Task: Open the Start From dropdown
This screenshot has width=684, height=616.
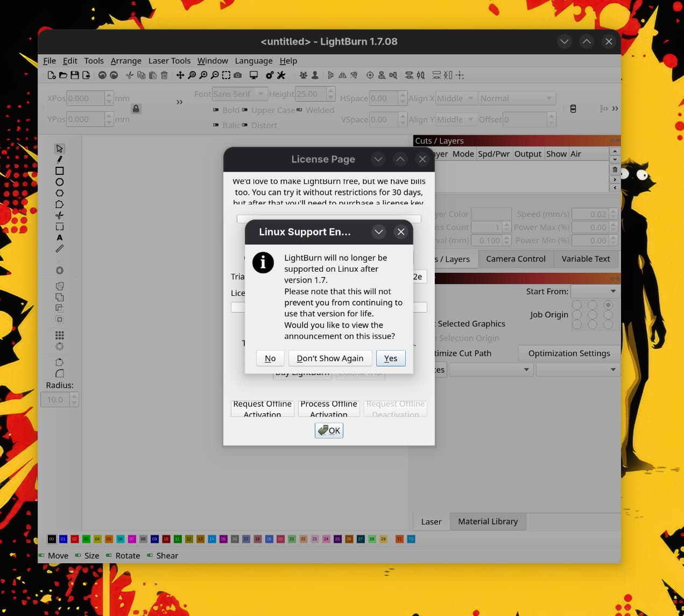Action: coord(594,291)
